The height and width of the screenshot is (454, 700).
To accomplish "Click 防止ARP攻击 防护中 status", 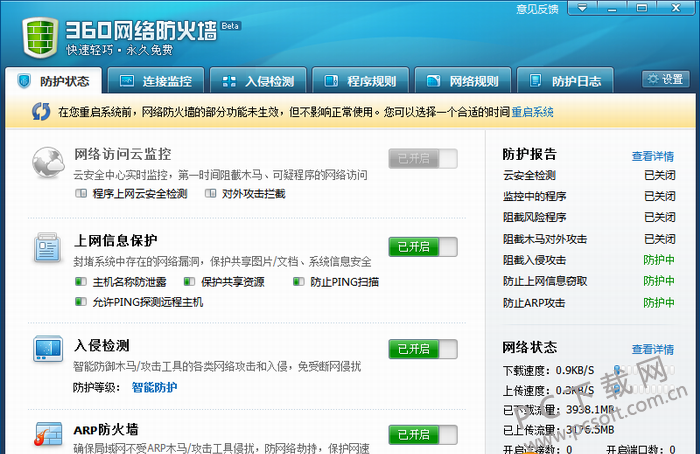I will click(659, 303).
